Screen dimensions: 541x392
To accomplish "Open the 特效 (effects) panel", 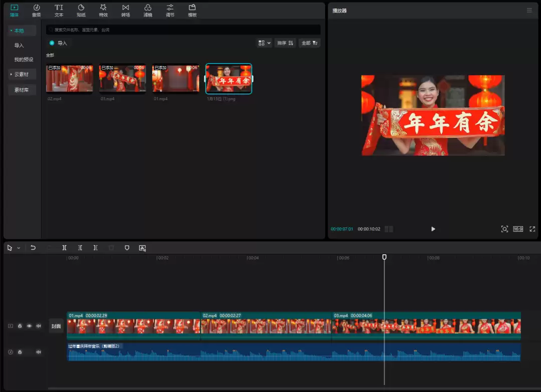I will tap(103, 10).
